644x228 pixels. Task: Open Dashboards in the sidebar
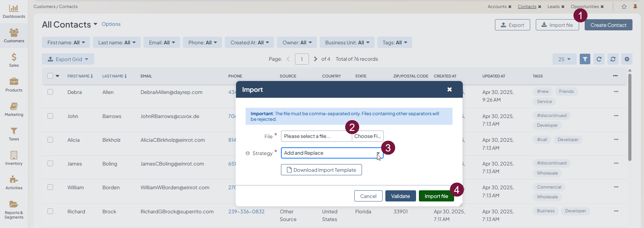pyautogui.click(x=14, y=12)
